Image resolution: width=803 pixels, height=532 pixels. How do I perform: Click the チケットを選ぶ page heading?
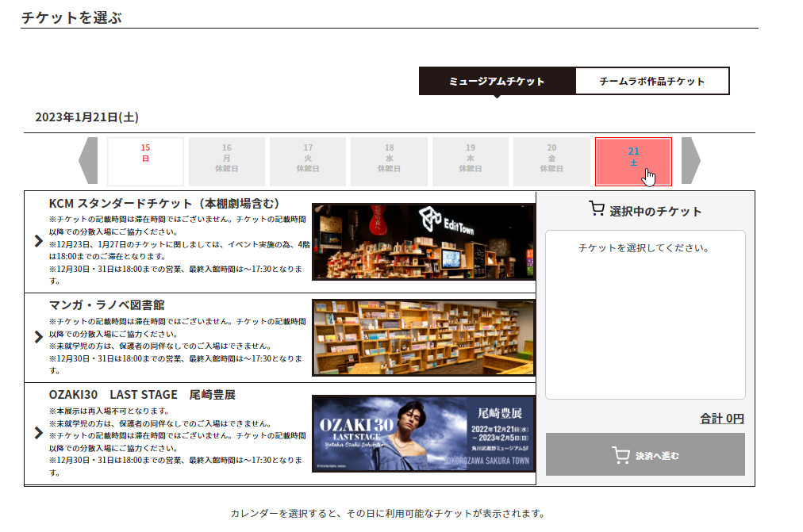tap(71, 17)
